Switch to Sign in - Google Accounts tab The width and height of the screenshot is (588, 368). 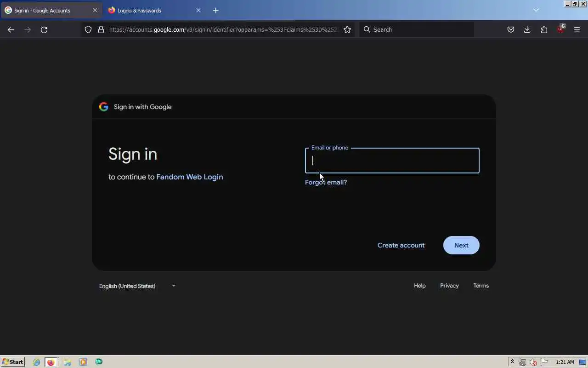[x=51, y=10]
